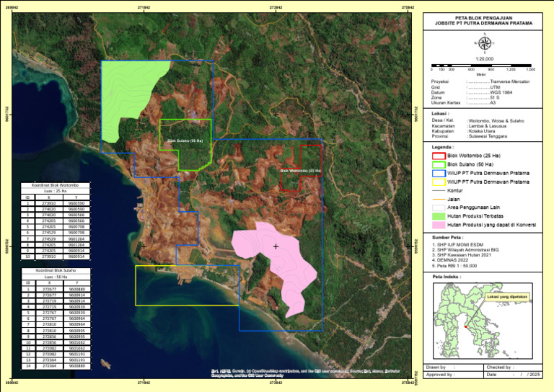Click the '51 S' zone value
Image resolution: width=554 pixels, height=392 pixels.
click(495, 97)
